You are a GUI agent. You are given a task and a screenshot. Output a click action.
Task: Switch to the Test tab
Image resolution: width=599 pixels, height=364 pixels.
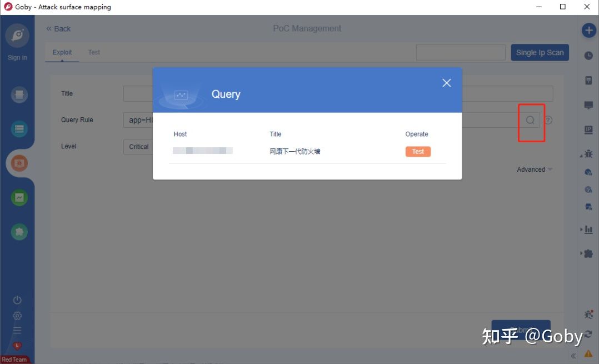pyautogui.click(x=94, y=52)
